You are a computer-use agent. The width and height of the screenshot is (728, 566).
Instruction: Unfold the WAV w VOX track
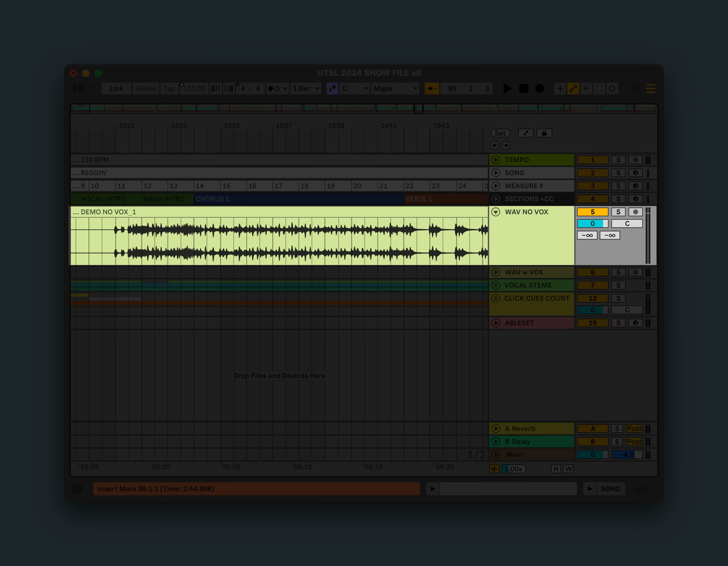(496, 272)
